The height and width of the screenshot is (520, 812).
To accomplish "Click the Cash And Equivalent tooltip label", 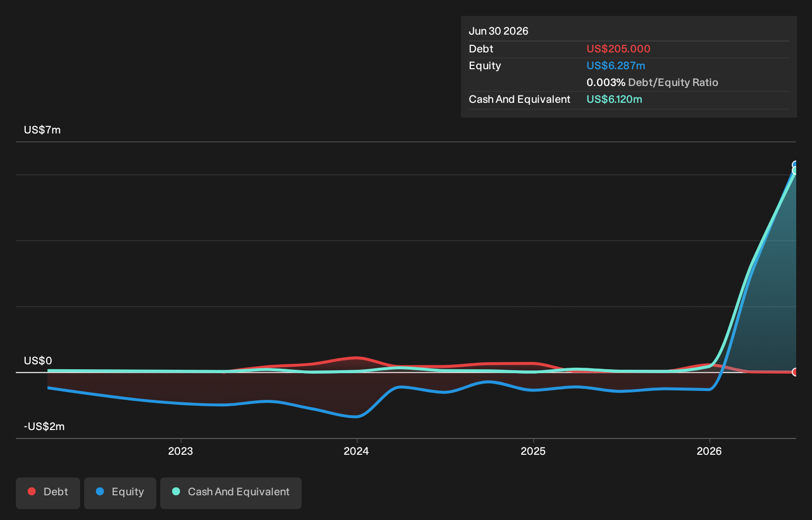I will [520, 99].
